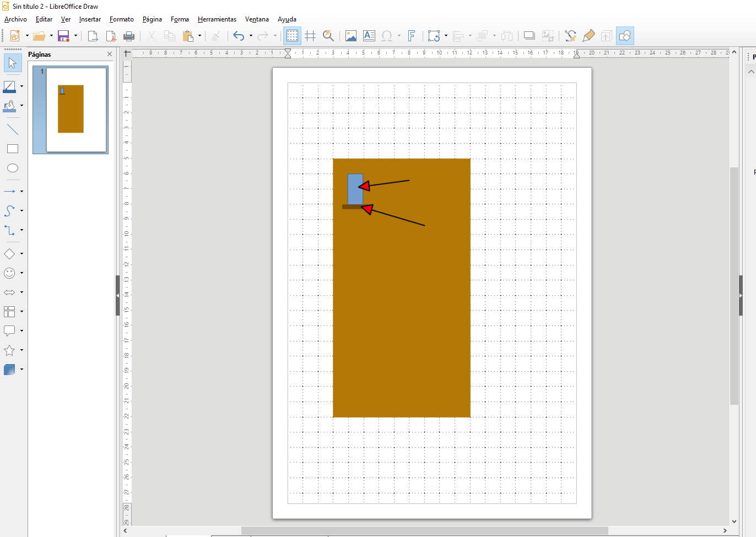This screenshot has height=537, width=756.
Task: Select the Stars and Banners tool
Action: coord(10,350)
